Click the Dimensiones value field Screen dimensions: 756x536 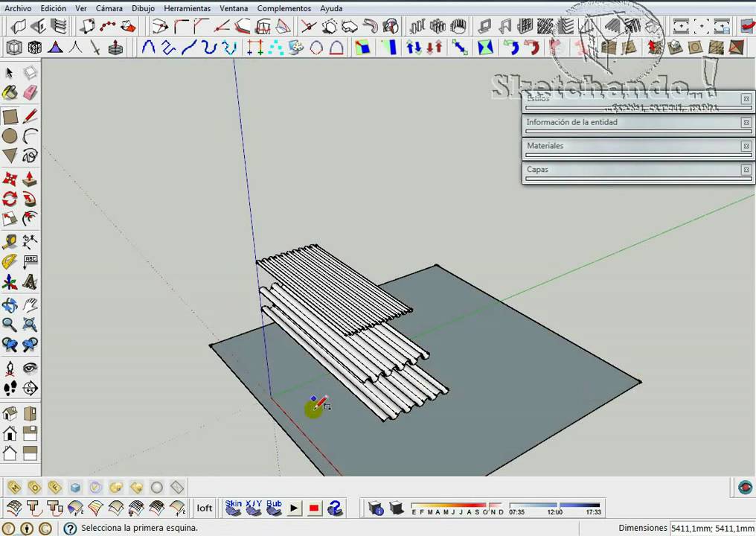712,529
